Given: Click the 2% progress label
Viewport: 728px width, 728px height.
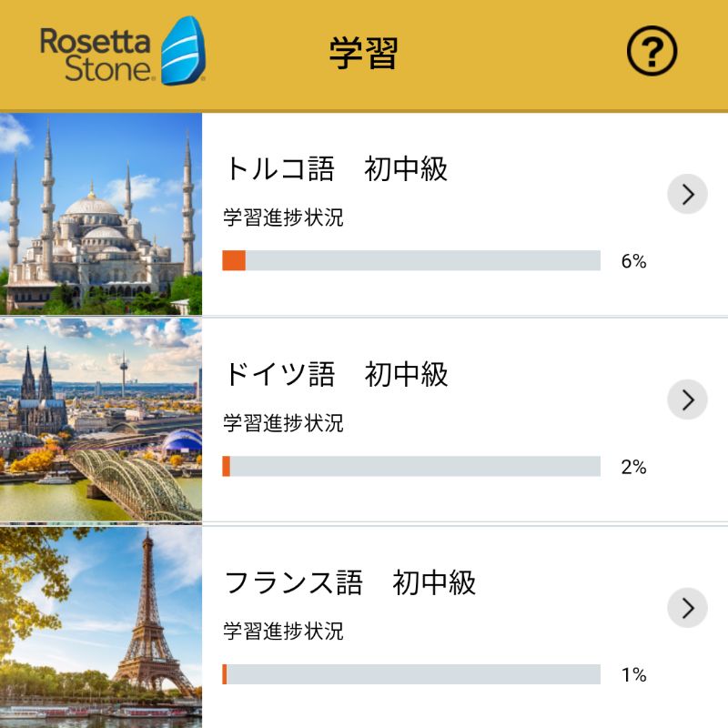Looking at the screenshot, I should [633, 467].
